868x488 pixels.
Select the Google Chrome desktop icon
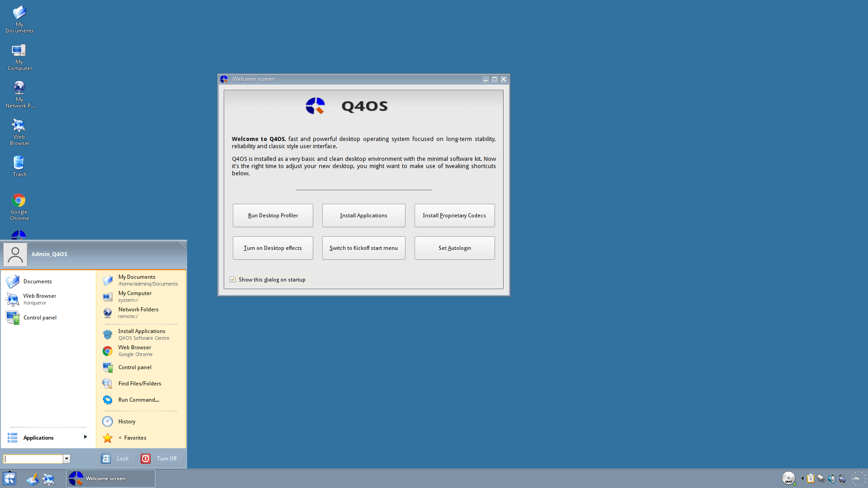(19, 207)
